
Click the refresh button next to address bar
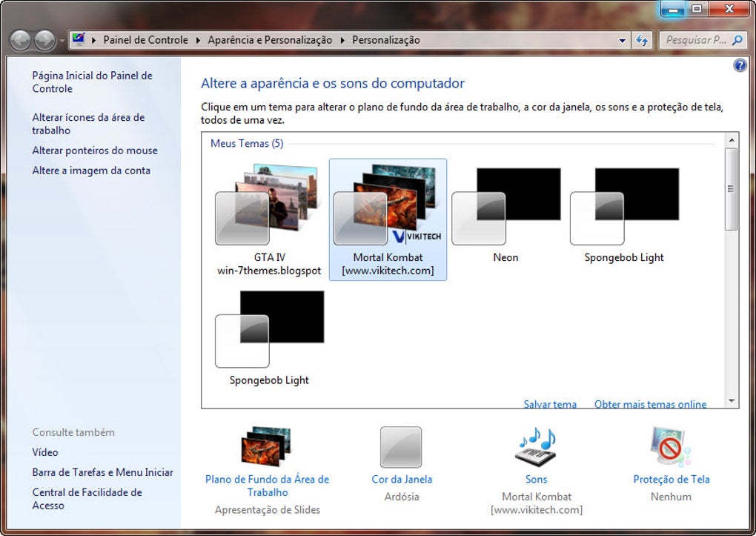point(641,41)
